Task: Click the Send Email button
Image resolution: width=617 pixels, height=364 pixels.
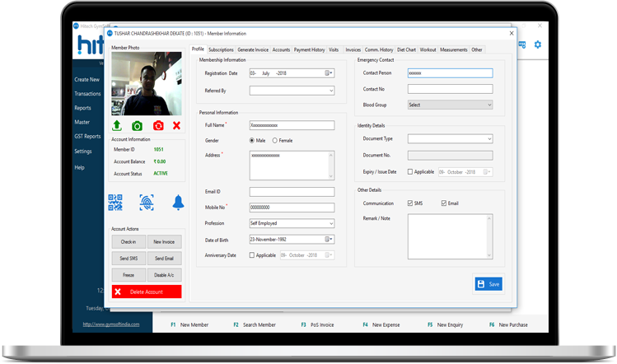Action: 164,258
